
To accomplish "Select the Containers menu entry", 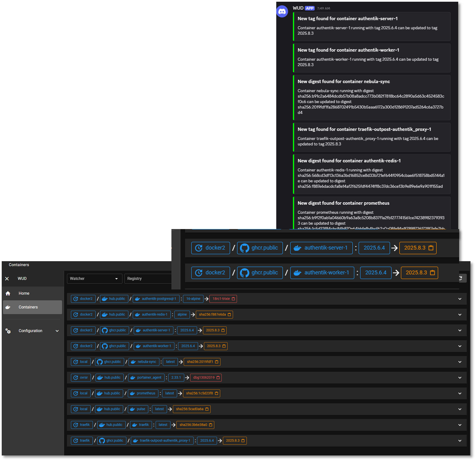I will (28, 307).
